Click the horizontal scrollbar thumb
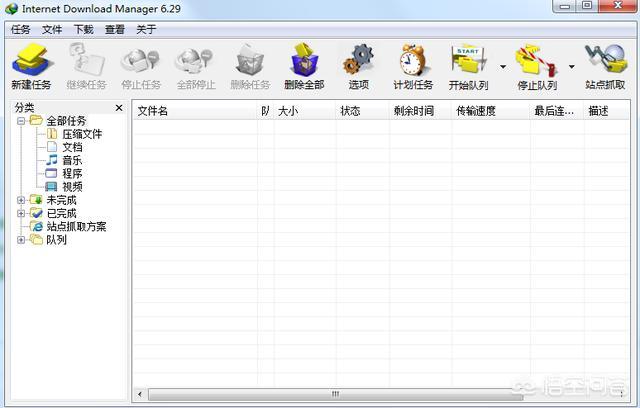Image resolution: width=640 pixels, height=408 pixels. click(x=336, y=394)
